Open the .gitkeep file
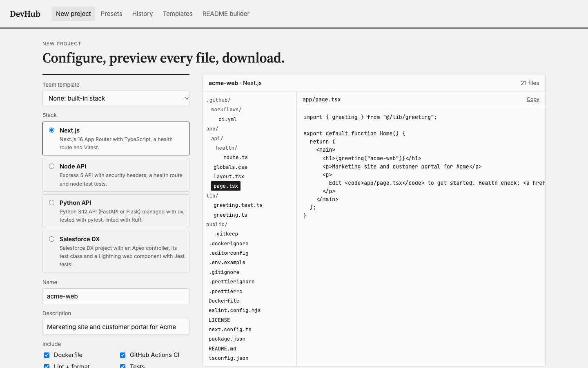The width and height of the screenshot is (588, 368). [x=226, y=234]
